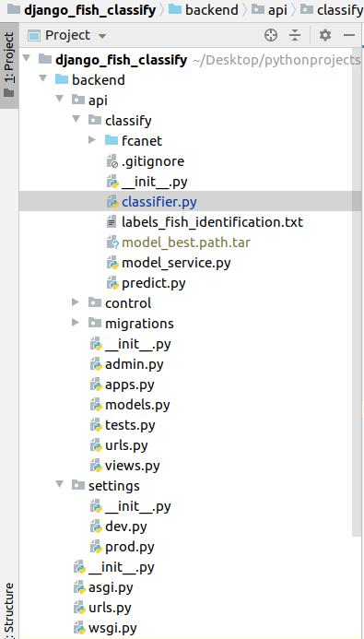The width and height of the screenshot is (364, 639).
Task: Hide the Project panel with the minus icon
Action: (349, 35)
